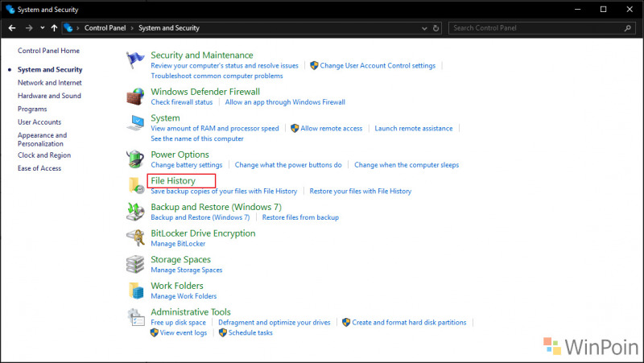Expand the address bar history dropdown

424,28
